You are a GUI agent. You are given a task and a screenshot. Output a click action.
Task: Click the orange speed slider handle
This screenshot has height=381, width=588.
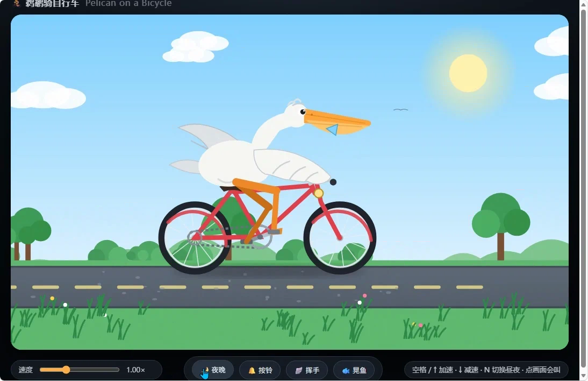pos(66,370)
